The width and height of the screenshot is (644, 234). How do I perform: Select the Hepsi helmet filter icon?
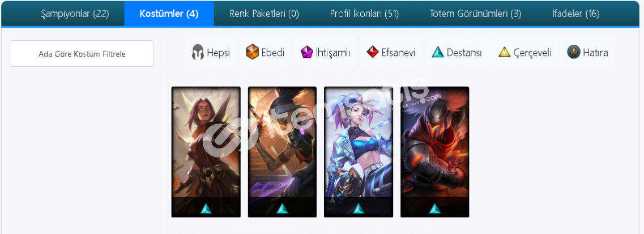pos(198,53)
